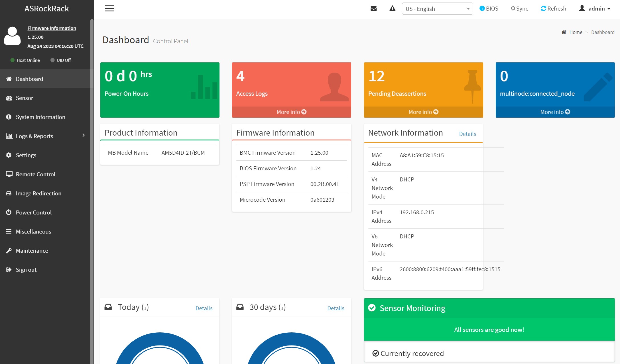Click the user avatar icon in sidebar

point(12,36)
